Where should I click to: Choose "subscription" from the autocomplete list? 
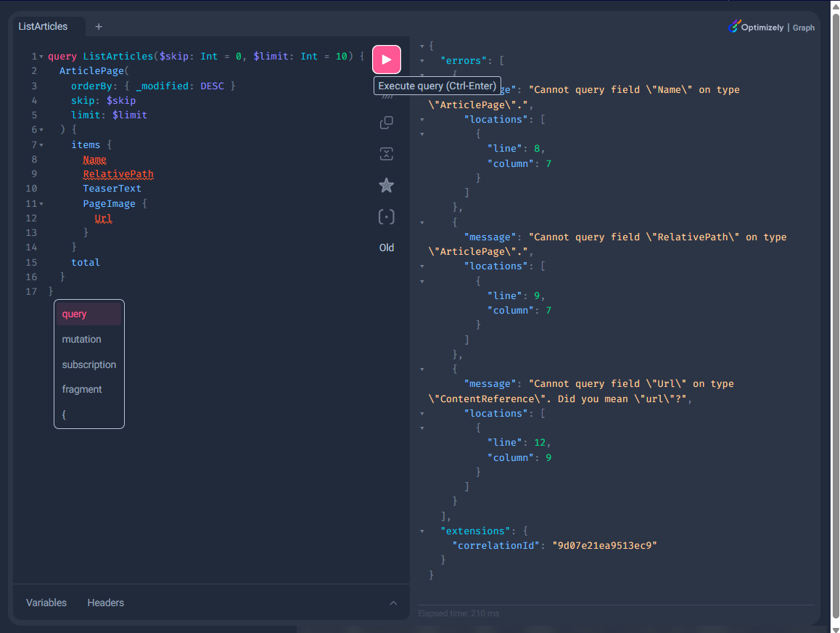click(x=89, y=364)
